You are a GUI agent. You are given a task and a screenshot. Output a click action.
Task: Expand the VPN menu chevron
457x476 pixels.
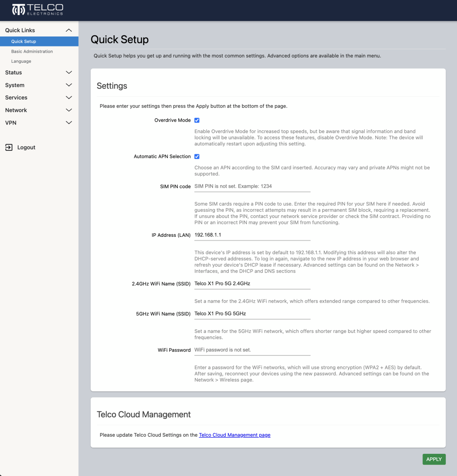[69, 123]
